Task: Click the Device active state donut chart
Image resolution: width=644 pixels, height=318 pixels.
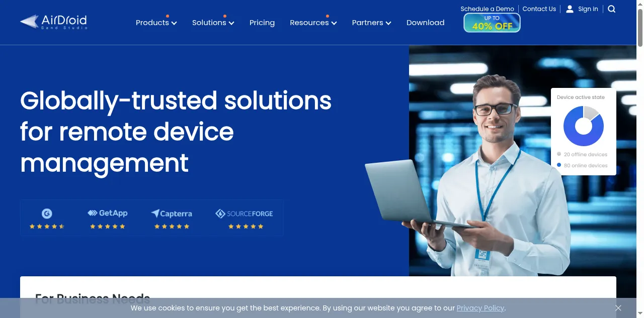Action: [x=583, y=126]
